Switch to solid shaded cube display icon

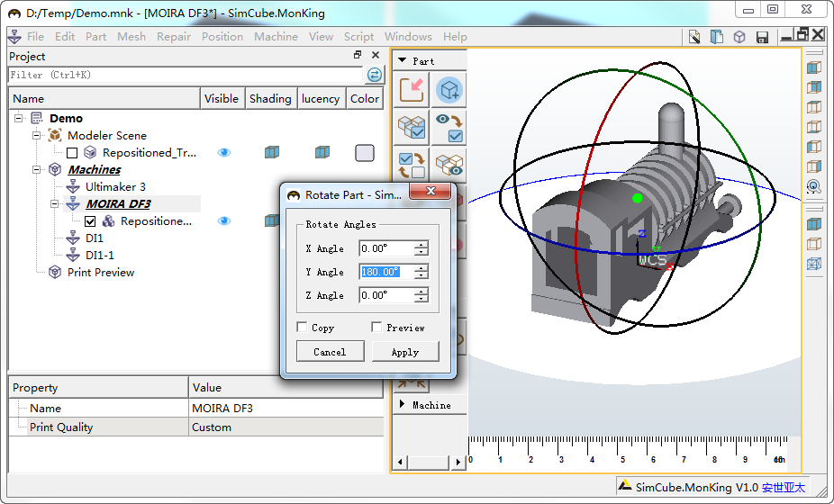click(814, 224)
